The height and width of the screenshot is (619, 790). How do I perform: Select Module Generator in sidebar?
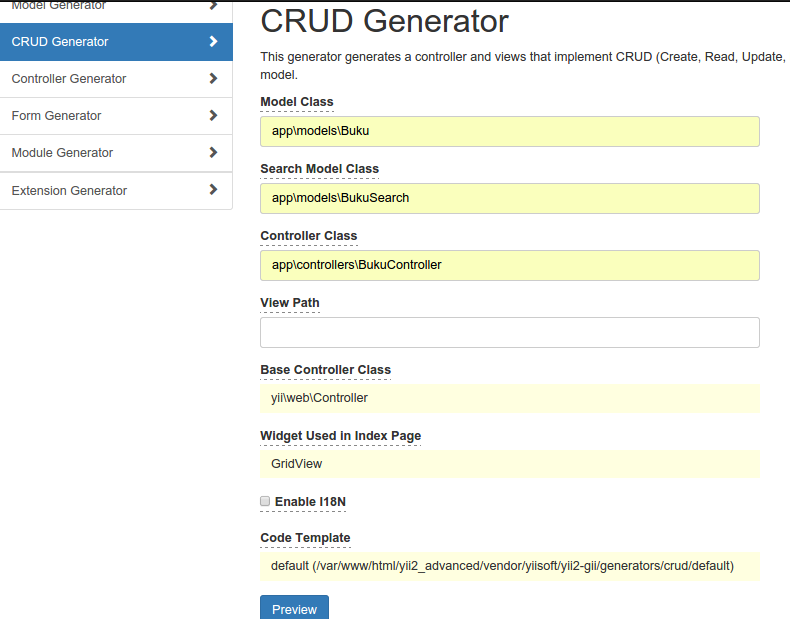coord(116,153)
